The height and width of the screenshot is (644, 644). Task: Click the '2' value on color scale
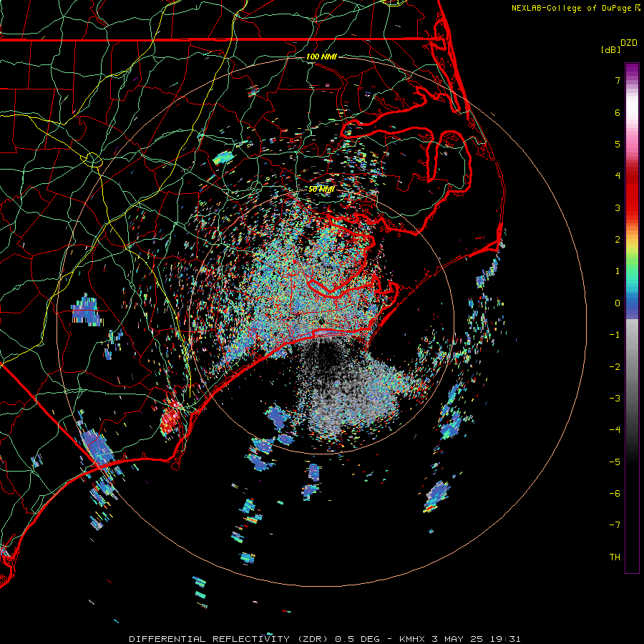click(618, 240)
